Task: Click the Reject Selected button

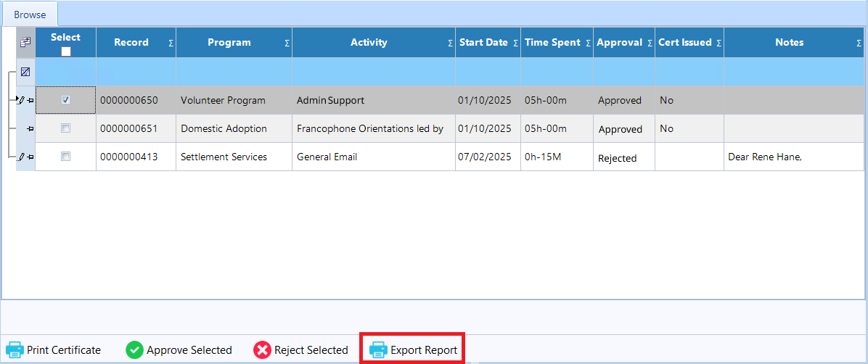Action: (x=300, y=350)
